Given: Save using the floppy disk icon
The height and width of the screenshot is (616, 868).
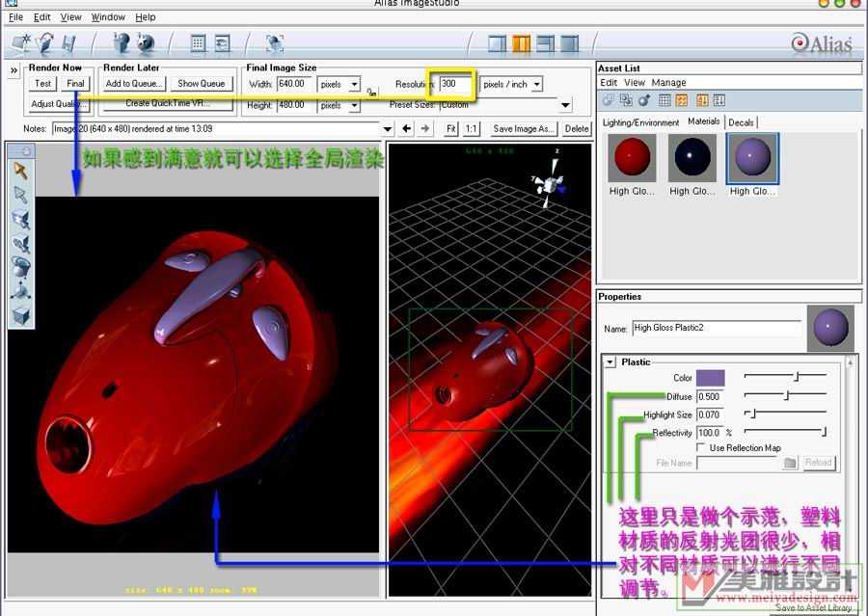Looking at the screenshot, I should (68, 43).
